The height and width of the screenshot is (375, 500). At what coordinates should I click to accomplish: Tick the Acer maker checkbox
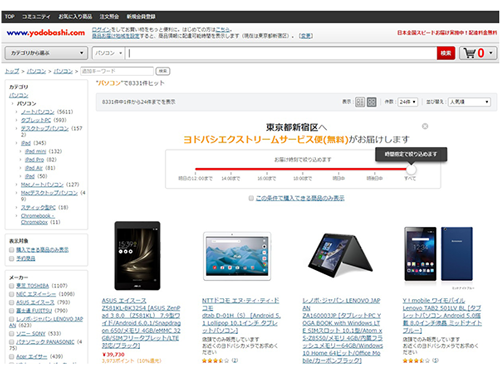pos(12,357)
